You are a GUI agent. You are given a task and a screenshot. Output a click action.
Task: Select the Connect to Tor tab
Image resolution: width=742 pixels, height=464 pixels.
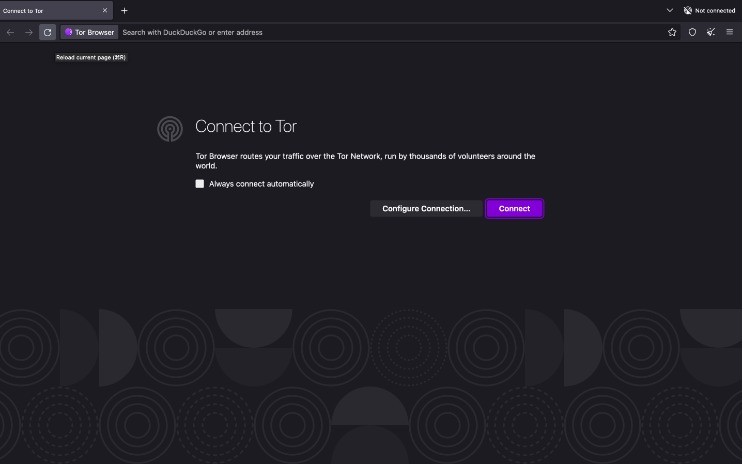tap(45, 10)
